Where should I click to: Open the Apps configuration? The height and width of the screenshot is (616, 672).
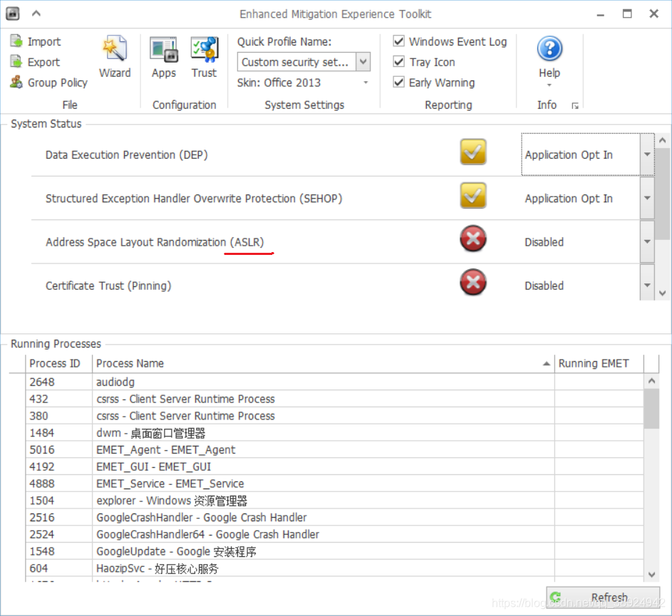click(x=164, y=58)
